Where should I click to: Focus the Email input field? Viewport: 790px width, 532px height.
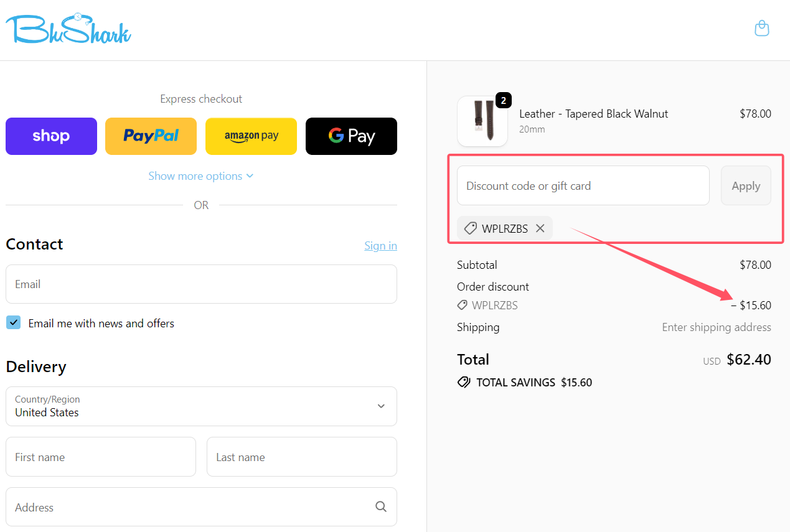pyautogui.click(x=201, y=284)
